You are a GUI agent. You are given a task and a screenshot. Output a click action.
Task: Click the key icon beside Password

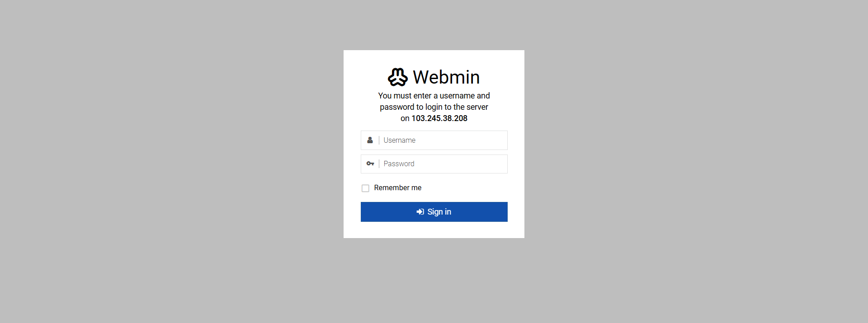point(370,164)
